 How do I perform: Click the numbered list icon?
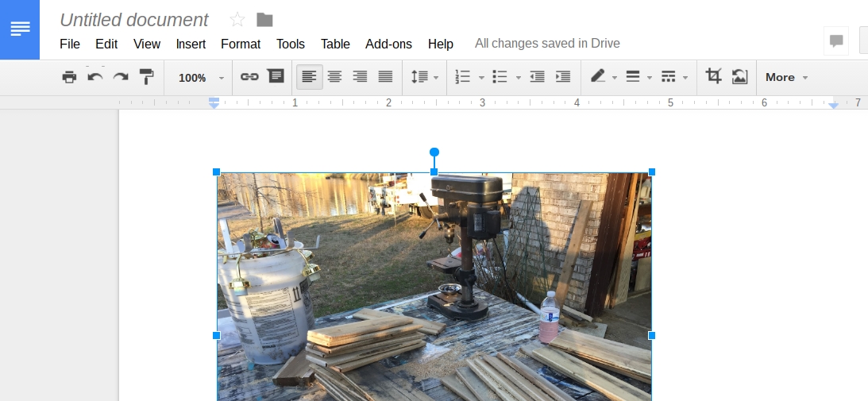pos(462,77)
